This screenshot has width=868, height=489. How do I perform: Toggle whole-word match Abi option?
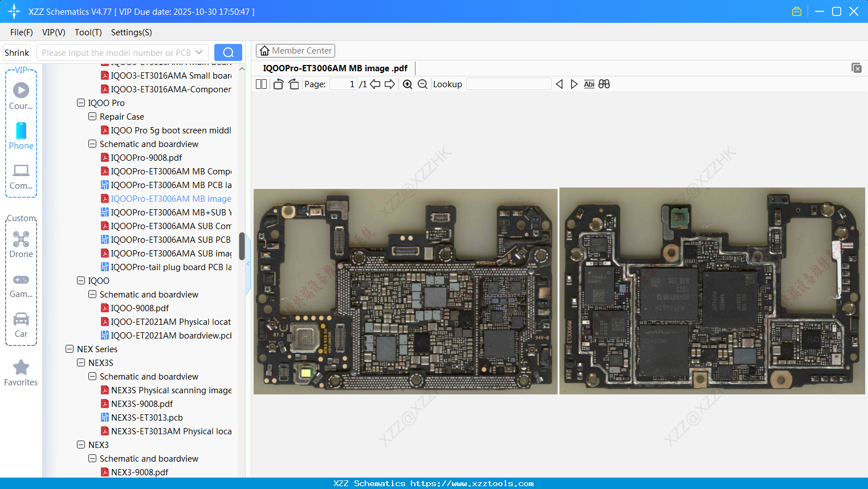(x=589, y=84)
